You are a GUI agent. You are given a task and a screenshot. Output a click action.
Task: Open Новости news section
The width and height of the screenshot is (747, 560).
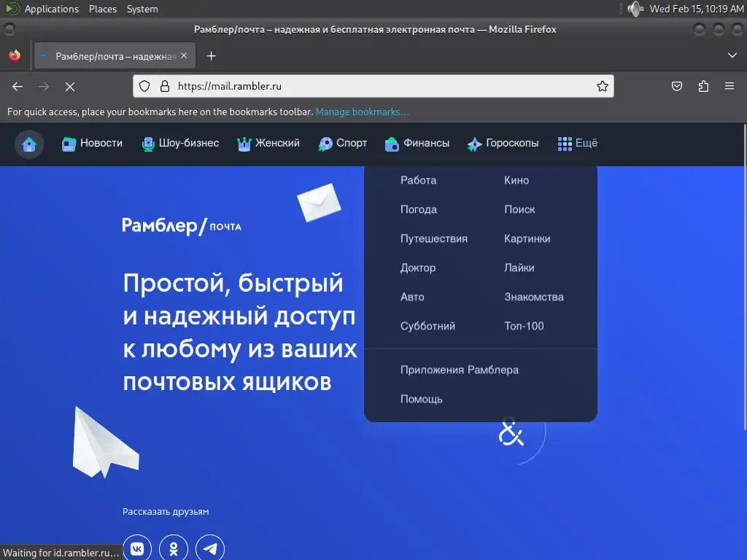tap(92, 144)
